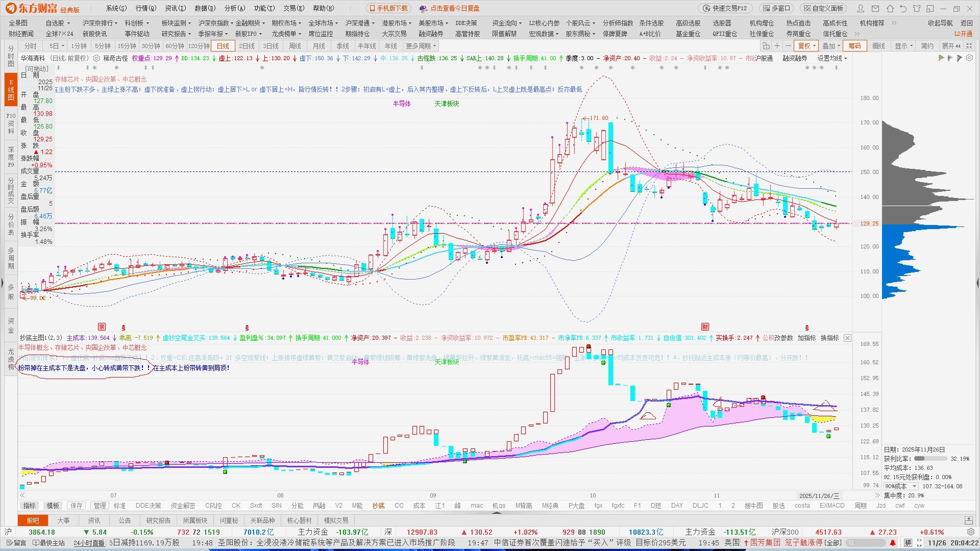This screenshot has height=551, width=980.
Task: Click the 手机版下载 button
Action: (388, 8)
